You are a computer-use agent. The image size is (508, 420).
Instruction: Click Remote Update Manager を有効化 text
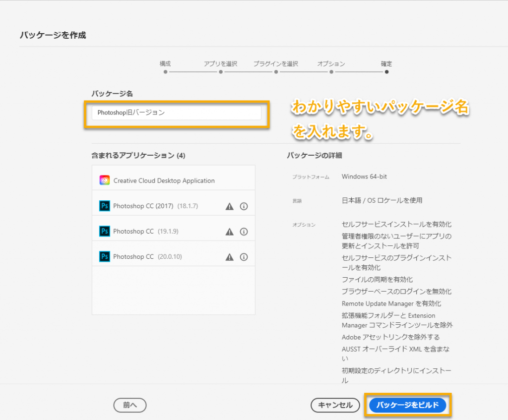coord(391,304)
